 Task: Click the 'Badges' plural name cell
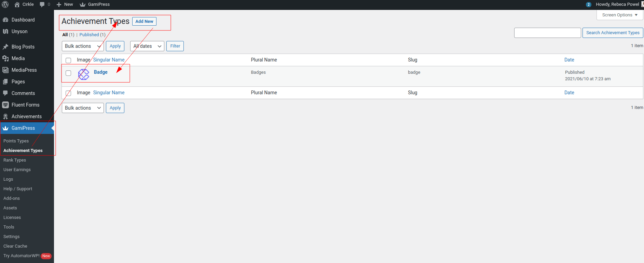[258, 72]
